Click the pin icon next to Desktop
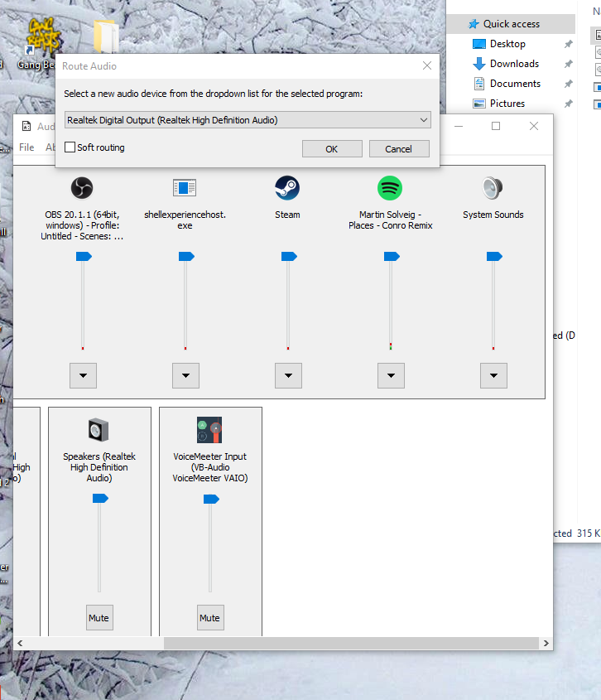This screenshot has width=601, height=700. [x=569, y=44]
